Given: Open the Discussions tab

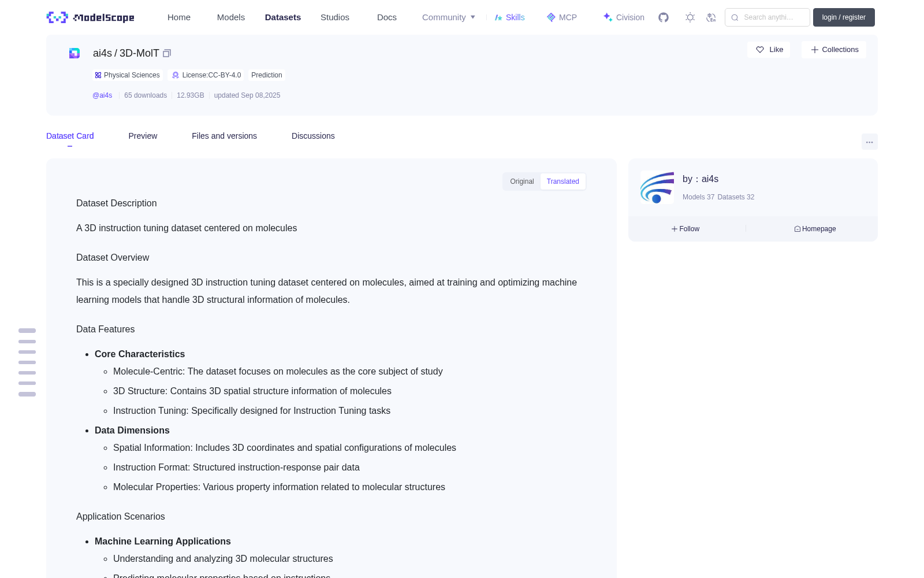Looking at the screenshot, I should point(313,136).
